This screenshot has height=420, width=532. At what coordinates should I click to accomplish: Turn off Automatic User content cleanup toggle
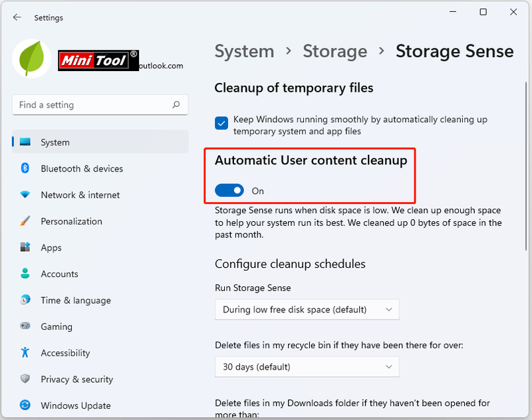(x=229, y=191)
